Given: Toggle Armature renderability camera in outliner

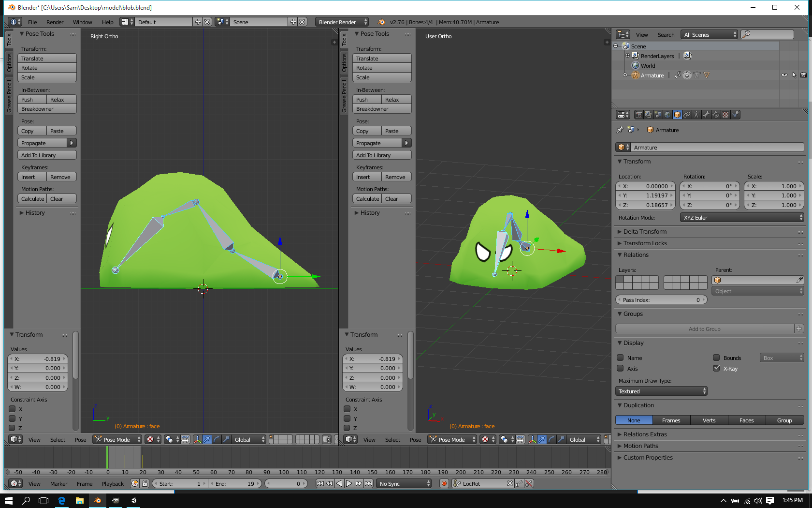Looking at the screenshot, I should coord(803,75).
